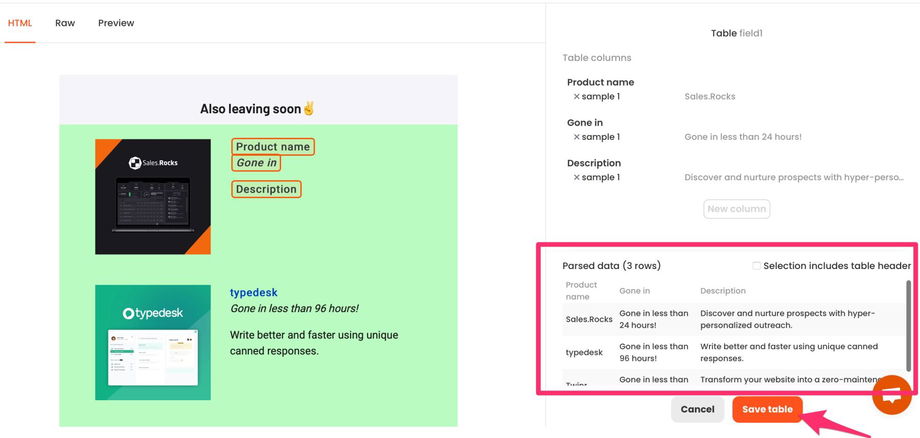Click the Sales.Rocks product image
920x438 pixels.
pos(153,196)
